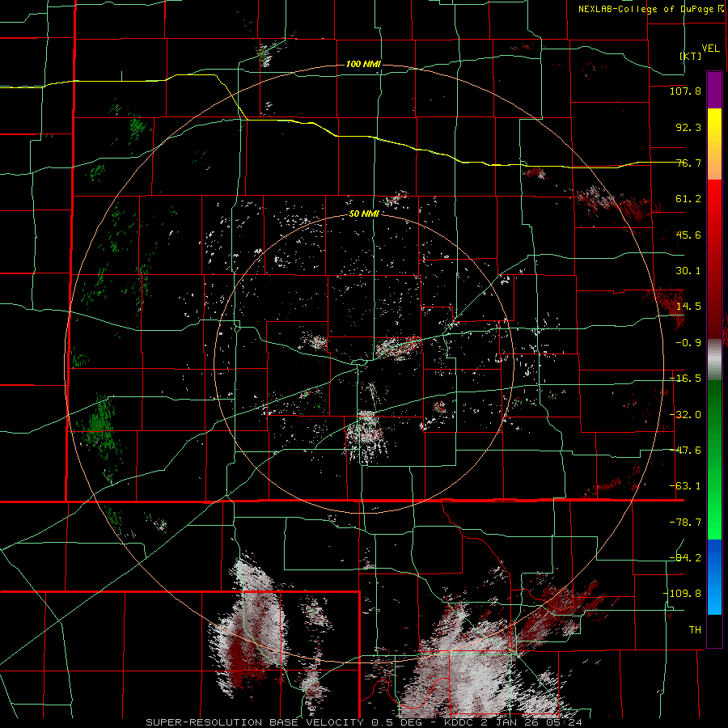
Task: Select the -94.2 legend value
Action: click(x=685, y=558)
